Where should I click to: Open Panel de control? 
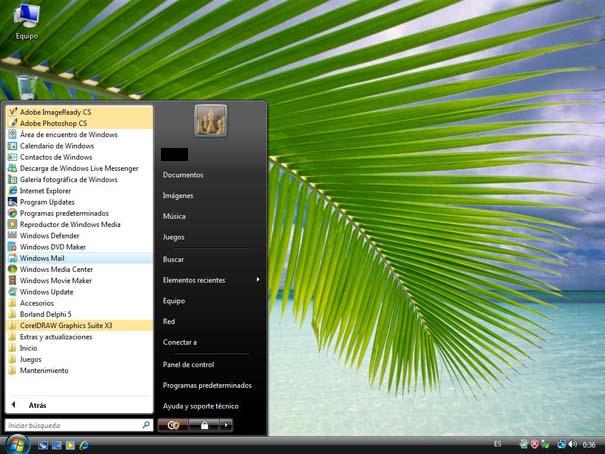188,364
